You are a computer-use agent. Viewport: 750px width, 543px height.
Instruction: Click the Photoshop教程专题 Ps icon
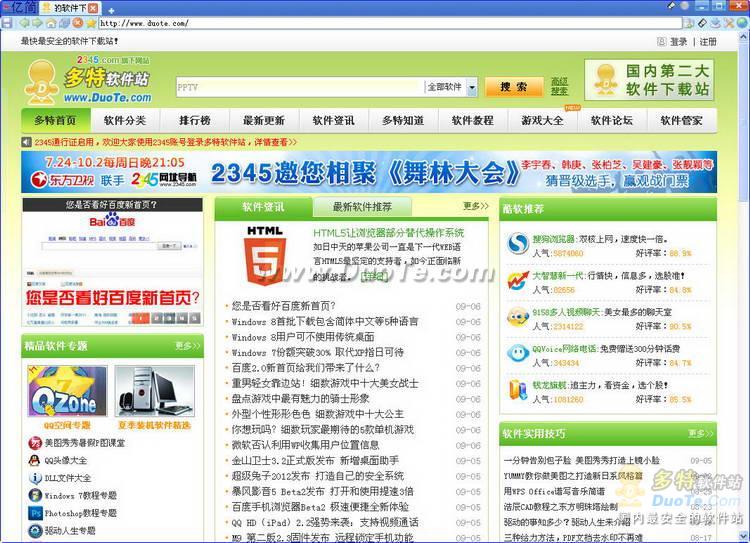(x=35, y=513)
